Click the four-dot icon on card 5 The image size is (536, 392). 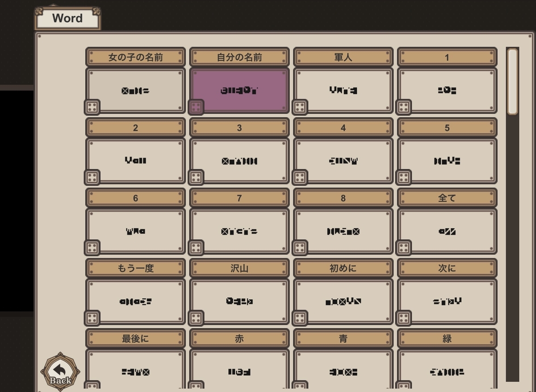pos(403,177)
